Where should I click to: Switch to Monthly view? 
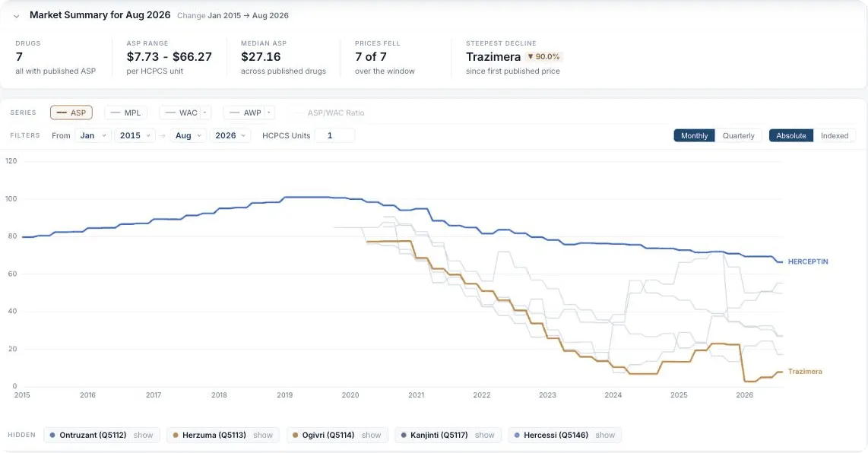coord(694,136)
